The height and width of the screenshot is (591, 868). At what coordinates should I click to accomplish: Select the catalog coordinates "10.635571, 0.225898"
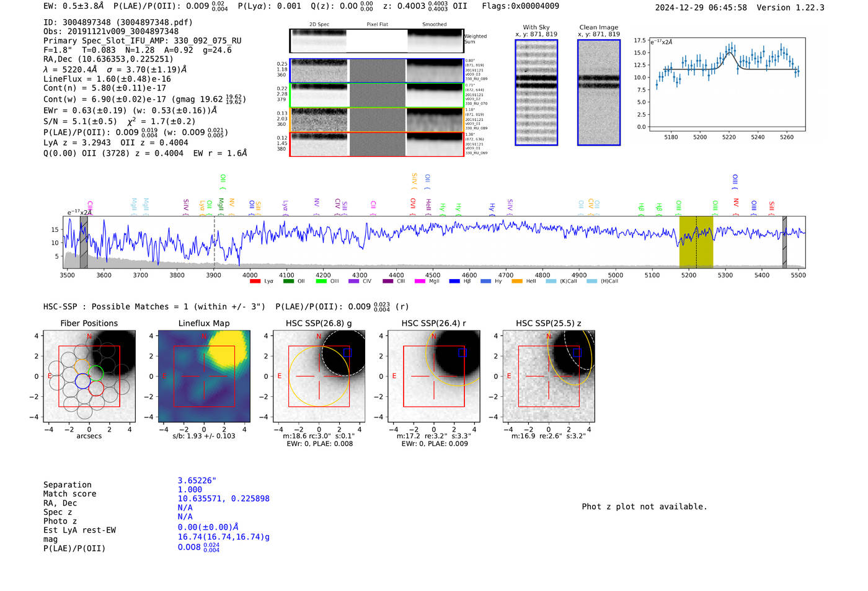pos(224,499)
